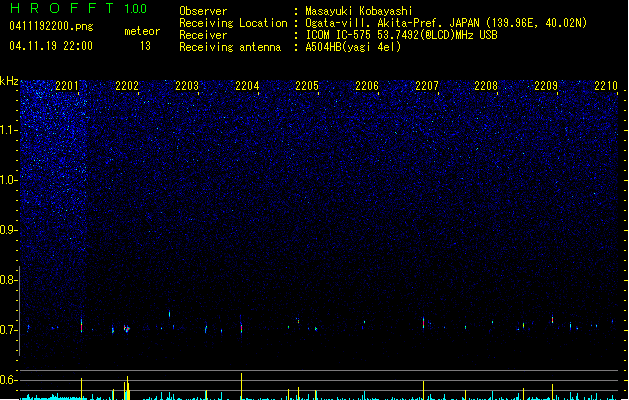Screen dimensions: 629x400
Task: Click the 1.0 kHz axis label
Action: [x=7, y=180]
